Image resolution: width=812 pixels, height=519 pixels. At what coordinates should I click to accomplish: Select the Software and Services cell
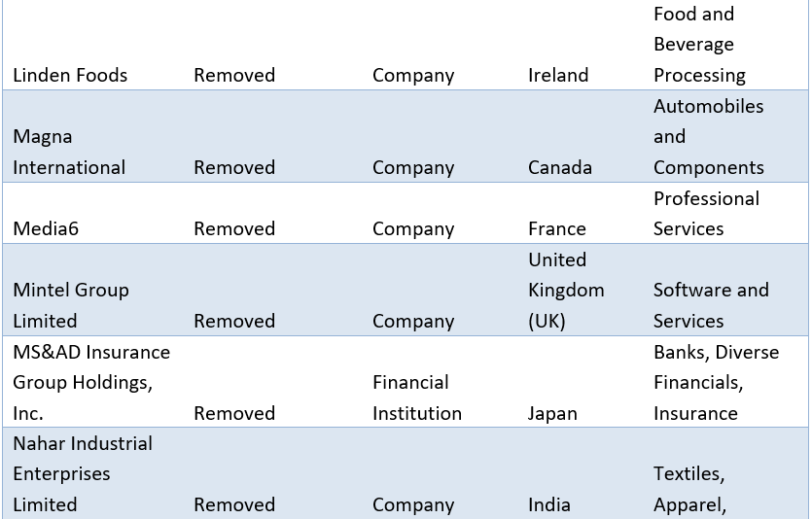(711, 305)
